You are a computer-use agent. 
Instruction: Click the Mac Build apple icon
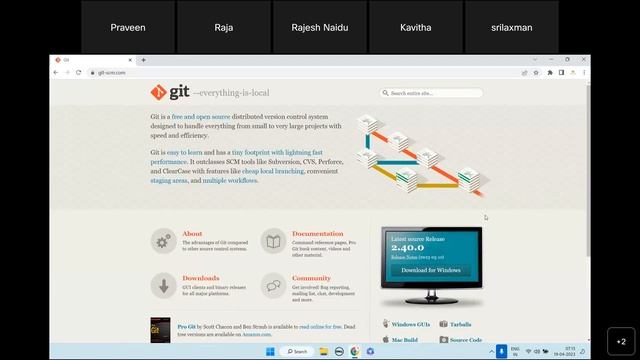(x=386, y=339)
